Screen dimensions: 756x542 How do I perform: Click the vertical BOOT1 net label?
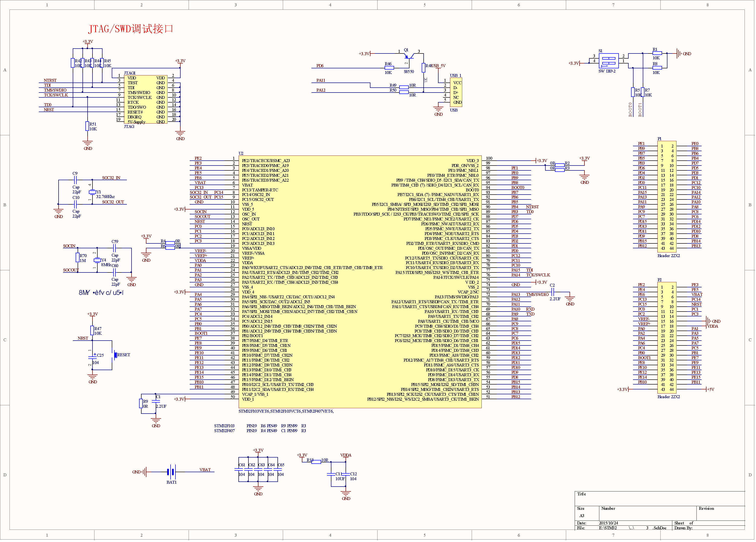click(640, 109)
